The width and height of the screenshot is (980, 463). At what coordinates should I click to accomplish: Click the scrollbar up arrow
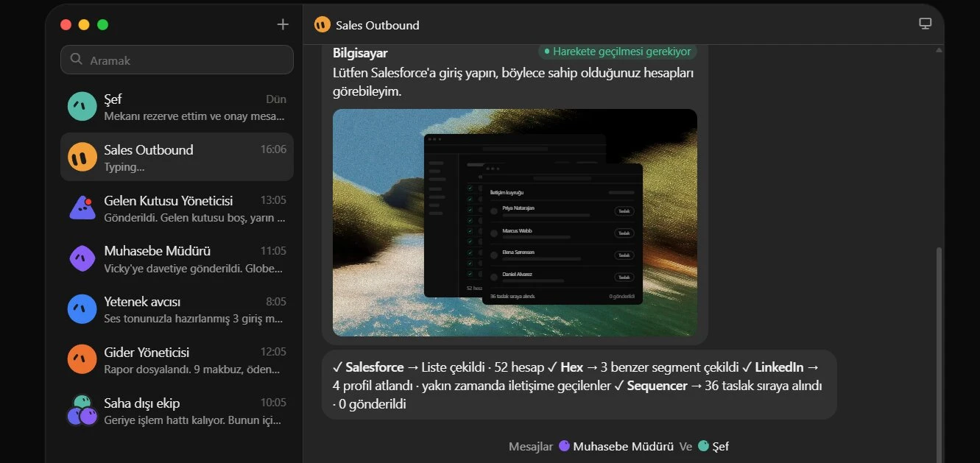pos(939,50)
